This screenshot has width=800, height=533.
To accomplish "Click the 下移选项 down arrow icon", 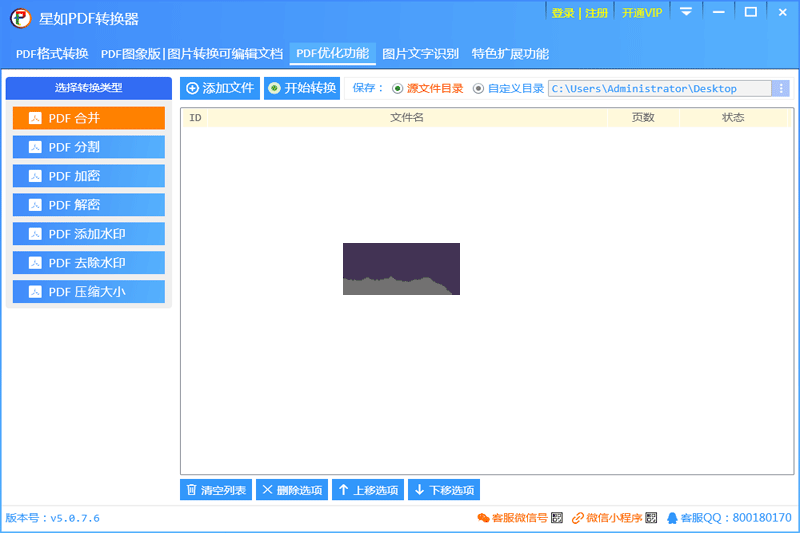I will point(419,490).
